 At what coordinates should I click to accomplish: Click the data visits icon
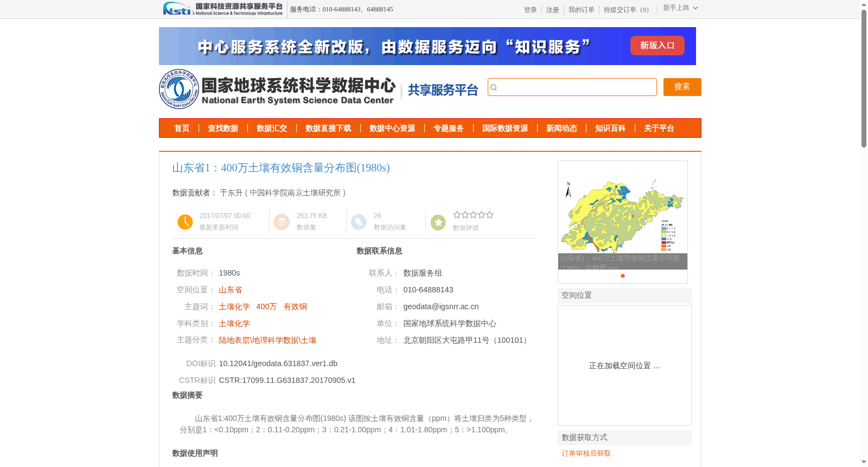click(x=359, y=222)
